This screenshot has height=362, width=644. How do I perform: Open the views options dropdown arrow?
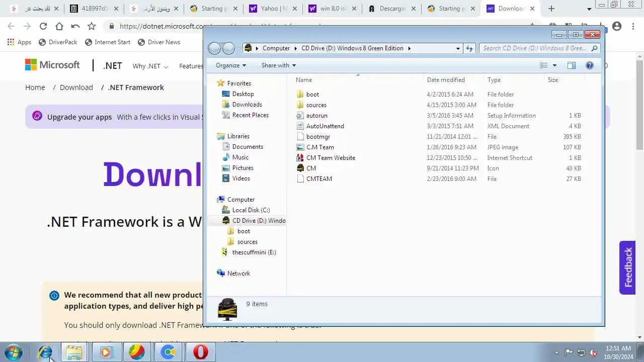554,65
